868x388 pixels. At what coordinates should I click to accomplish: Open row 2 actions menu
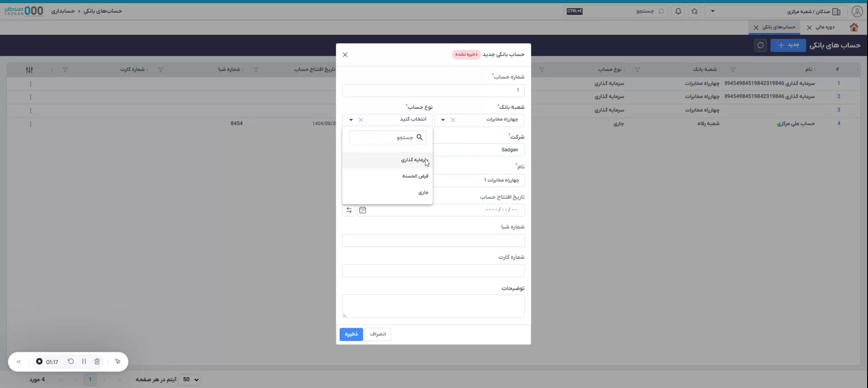point(31,97)
